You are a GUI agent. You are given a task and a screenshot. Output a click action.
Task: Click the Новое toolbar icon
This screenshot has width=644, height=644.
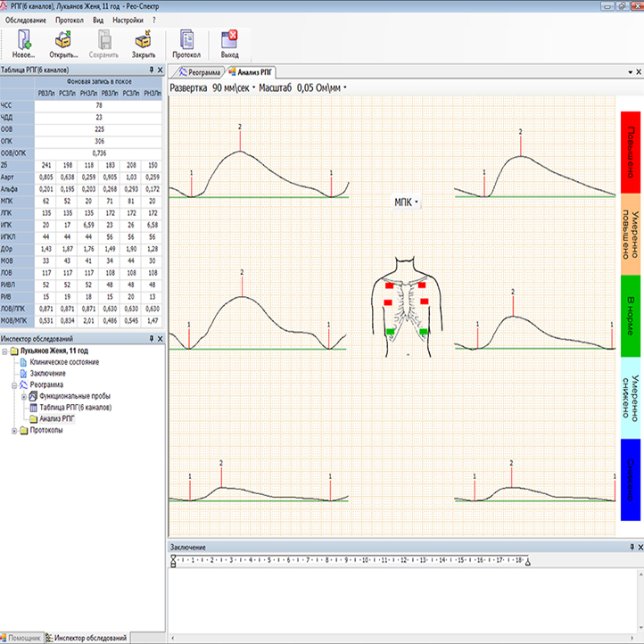coord(24,44)
